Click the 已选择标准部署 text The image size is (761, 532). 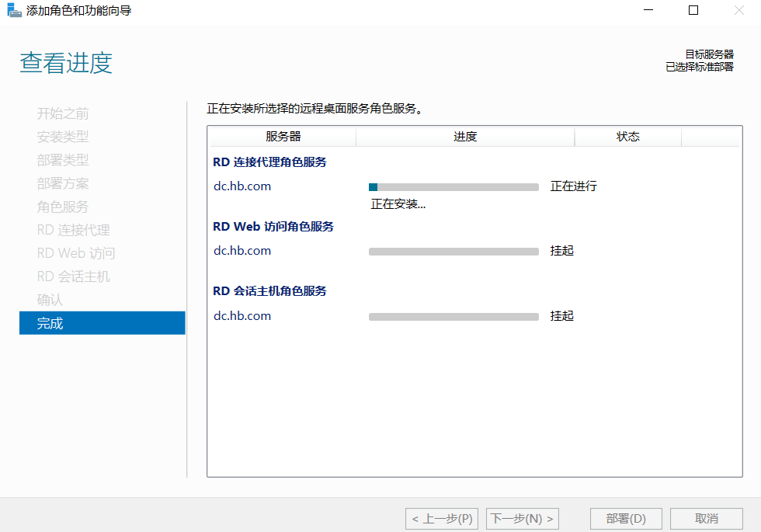(x=700, y=67)
